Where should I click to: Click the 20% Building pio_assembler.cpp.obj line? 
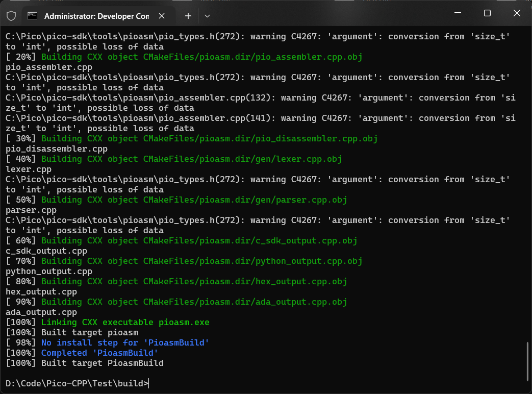[184, 57]
